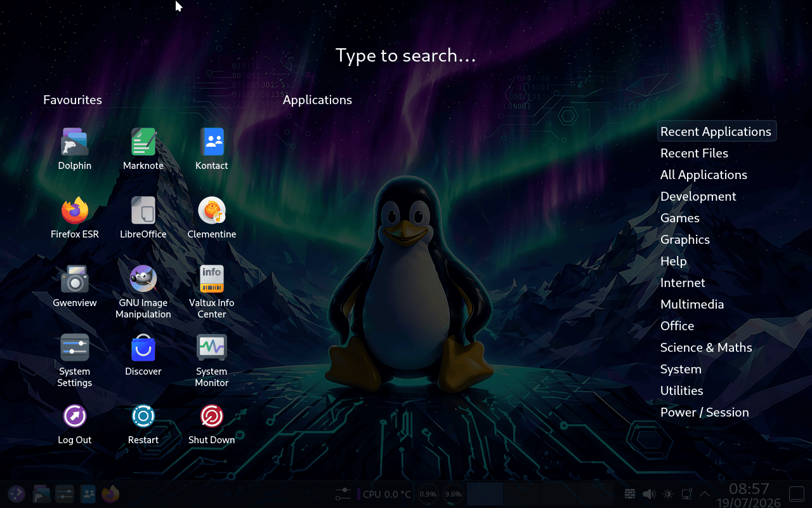Open the Help category
The width and height of the screenshot is (812, 508).
click(x=673, y=261)
